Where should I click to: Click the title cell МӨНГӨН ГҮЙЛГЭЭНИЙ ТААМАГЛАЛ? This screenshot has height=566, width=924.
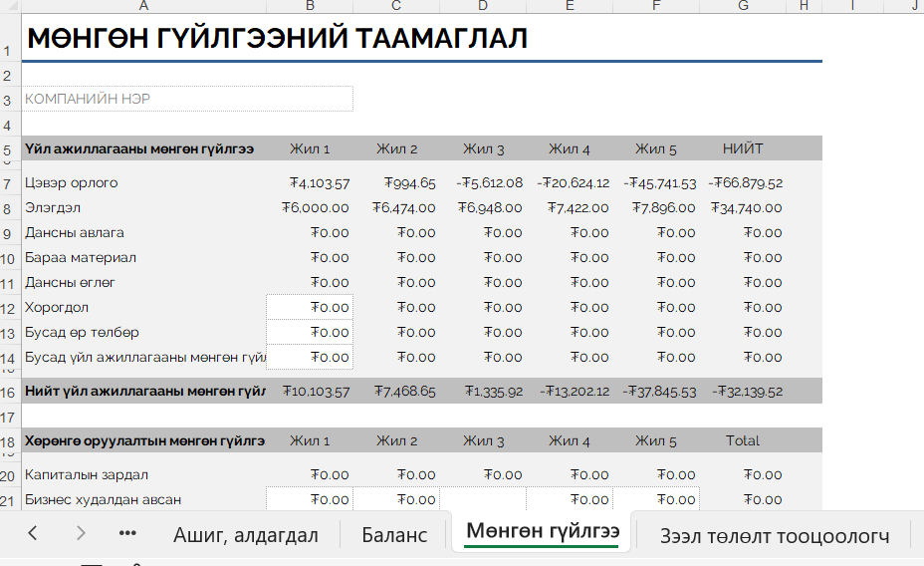tap(277, 39)
